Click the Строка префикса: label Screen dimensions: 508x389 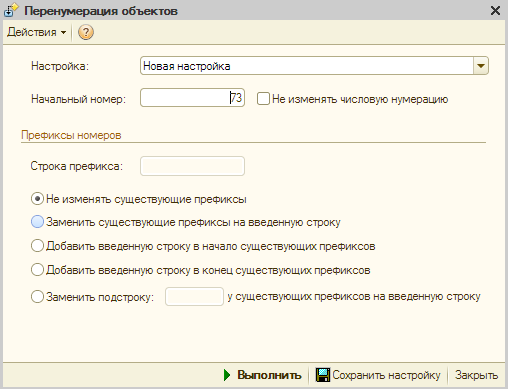coord(77,166)
